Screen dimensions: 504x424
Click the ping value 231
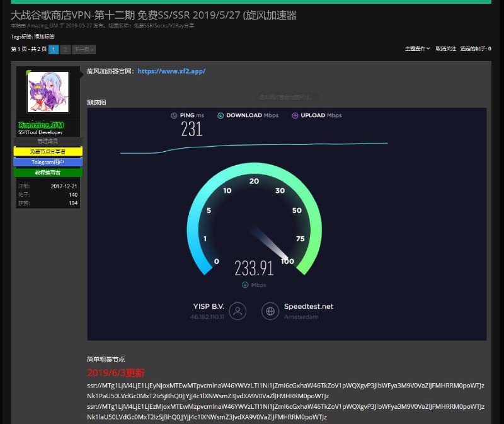(192, 129)
